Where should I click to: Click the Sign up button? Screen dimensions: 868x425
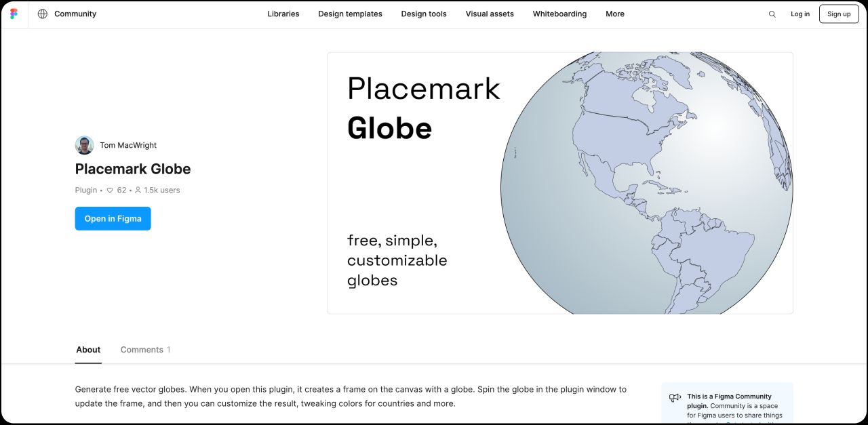point(838,14)
